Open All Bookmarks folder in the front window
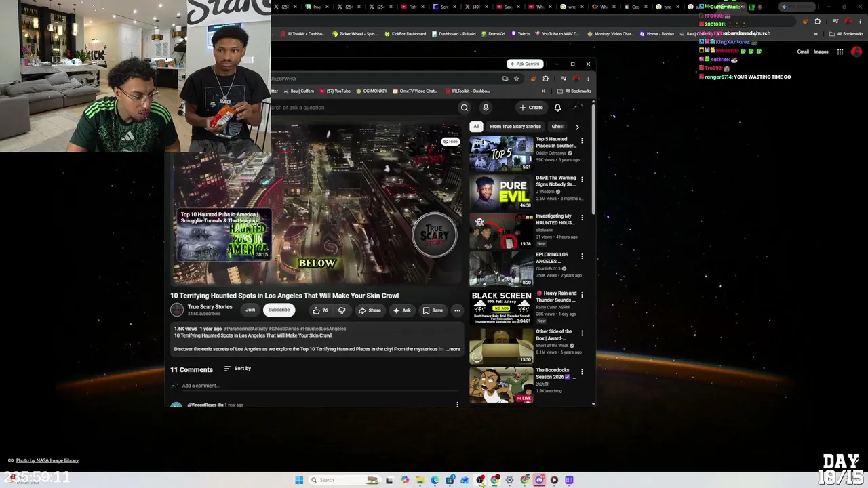The height and width of the screenshot is (488, 868). tap(574, 91)
